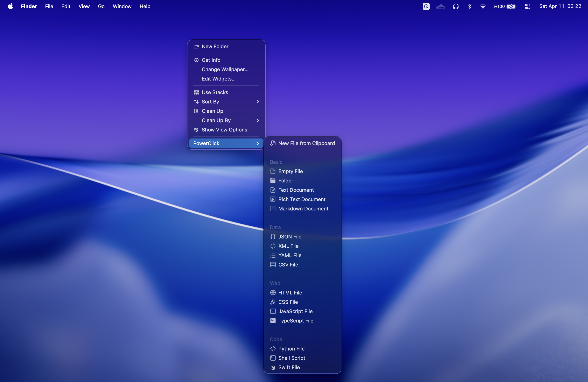The image size is (588, 382).
Task: Click the CSV File table icon
Action: click(x=273, y=265)
